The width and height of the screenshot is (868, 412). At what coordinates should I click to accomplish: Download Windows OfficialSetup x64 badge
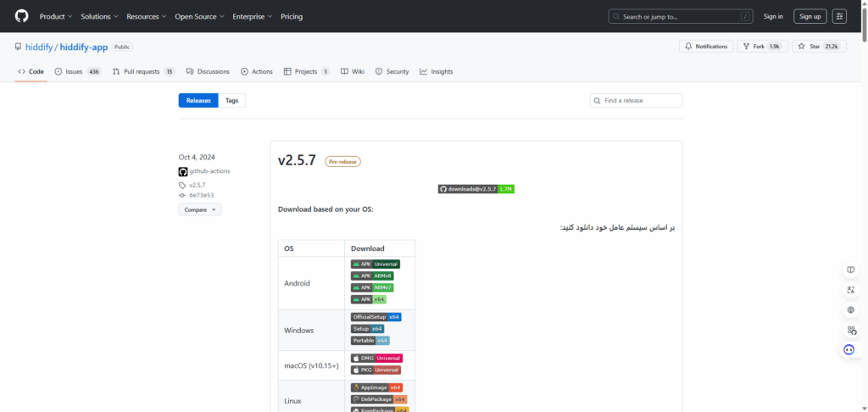pyautogui.click(x=376, y=317)
